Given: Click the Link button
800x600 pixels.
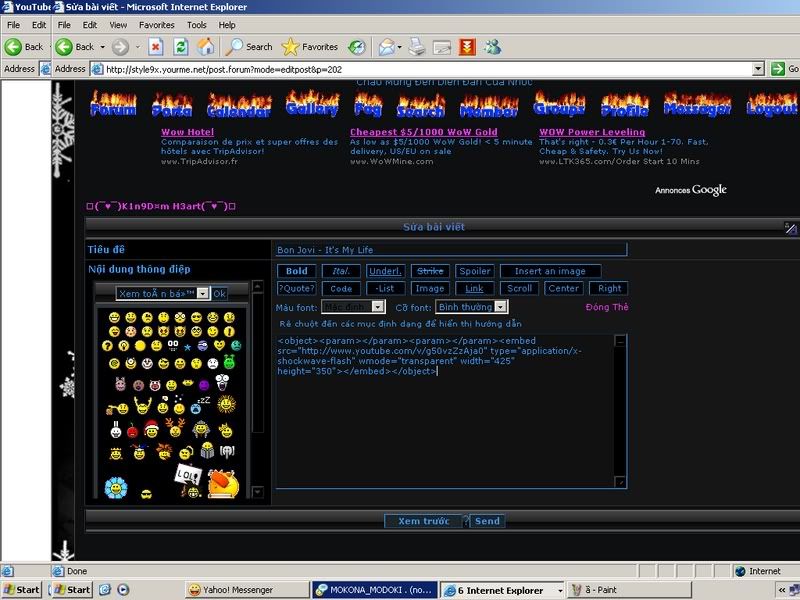Looking at the screenshot, I should 474,288.
